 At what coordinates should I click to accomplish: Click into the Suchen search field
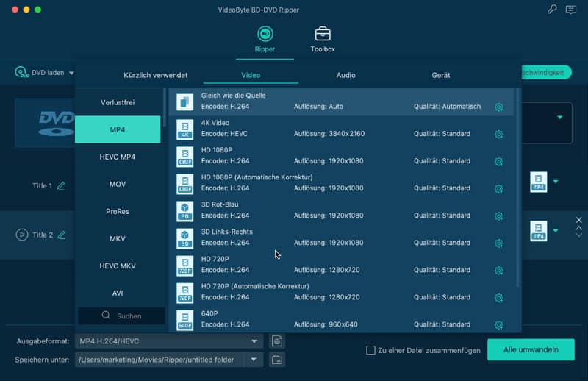[x=121, y=316]
